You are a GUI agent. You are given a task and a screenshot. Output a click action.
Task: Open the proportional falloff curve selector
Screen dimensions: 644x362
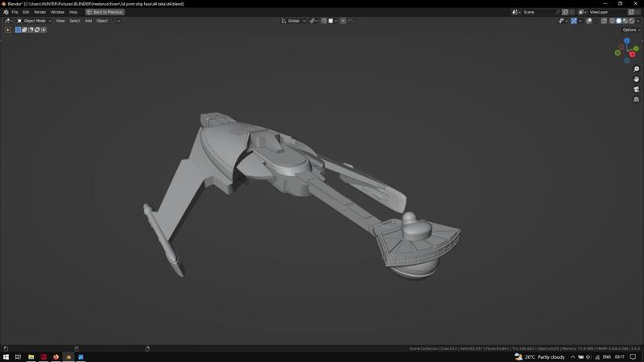[x=350, y=21]
